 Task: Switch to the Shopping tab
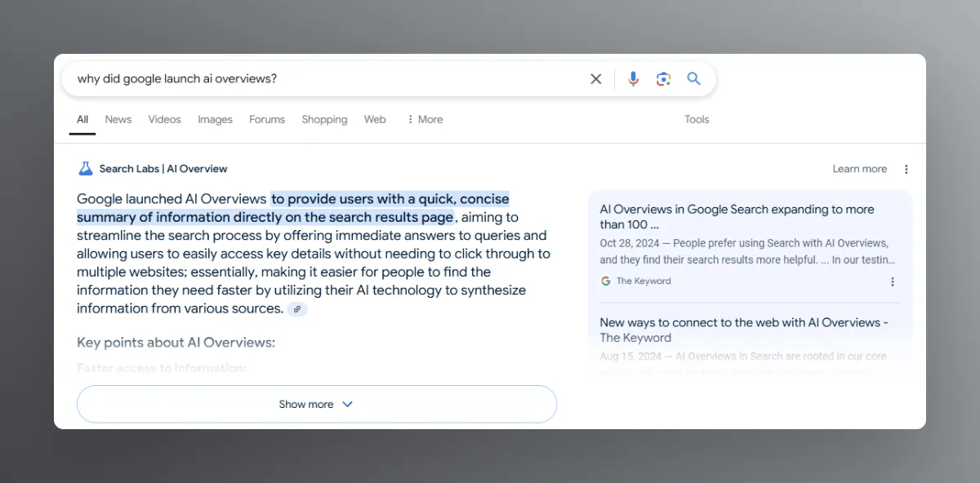(324, 119)
